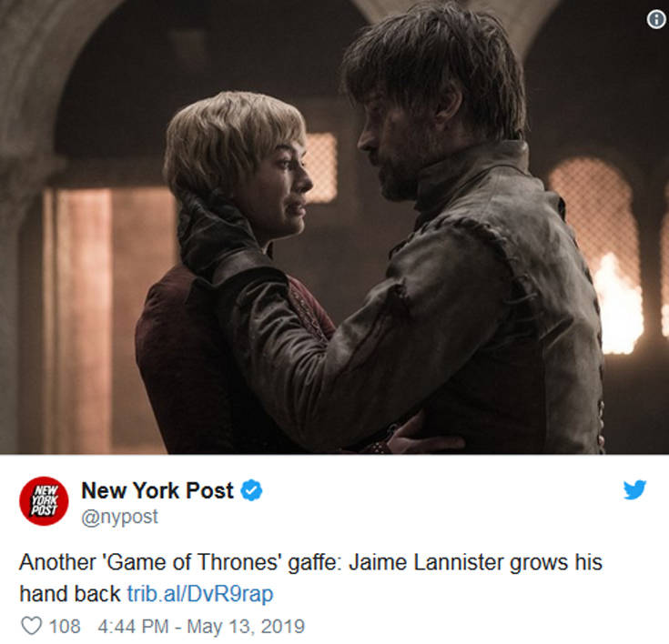
Task: Click the words 'hand back' in tweet
Action: pyautogui.click(x=70, y=594)
